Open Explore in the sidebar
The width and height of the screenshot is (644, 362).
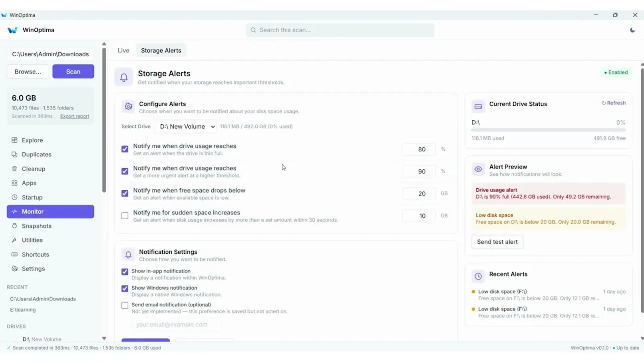(x=50, y=140)
